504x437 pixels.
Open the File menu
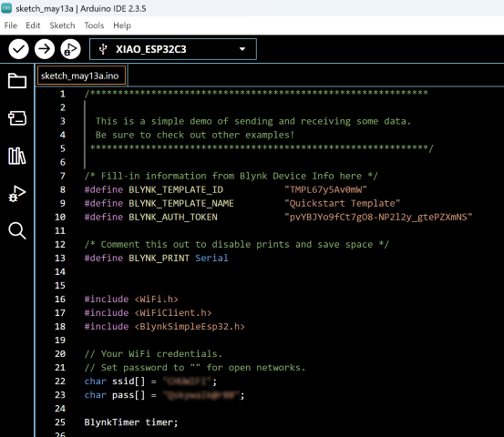(11, 25)
